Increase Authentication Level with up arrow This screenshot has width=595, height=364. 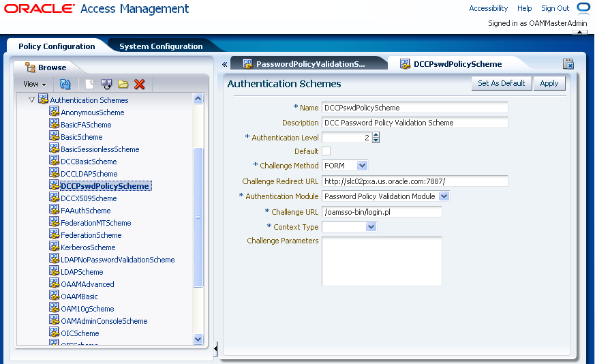[x=376, y=135]
